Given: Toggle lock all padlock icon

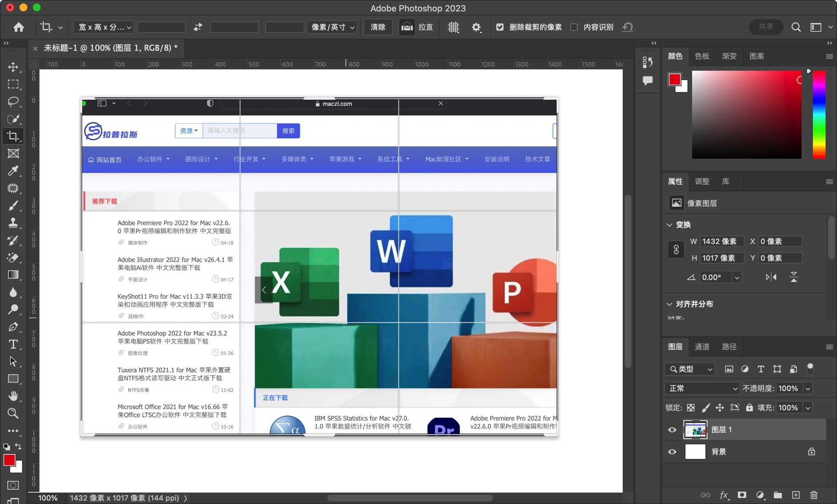Looking at the screenshot, I should tap(749, 408).
